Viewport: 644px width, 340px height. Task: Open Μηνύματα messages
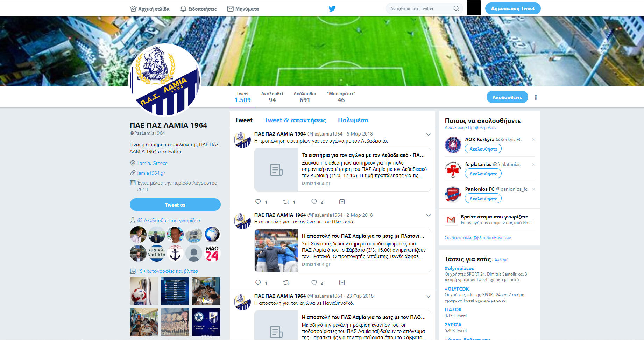(243, 9)
